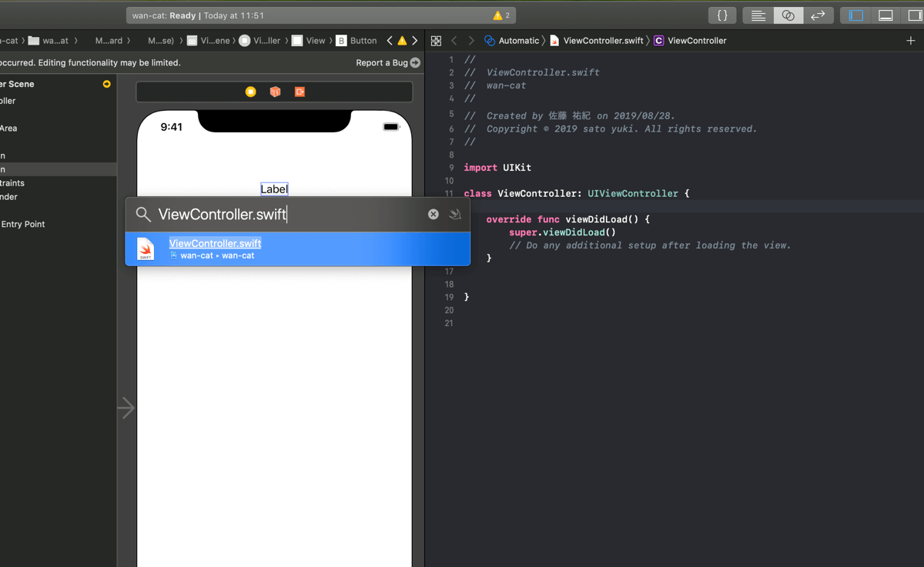The width and height of the screenshot is (924, 567).
Task: Open the related items grid menu
Action: point(437,41)
